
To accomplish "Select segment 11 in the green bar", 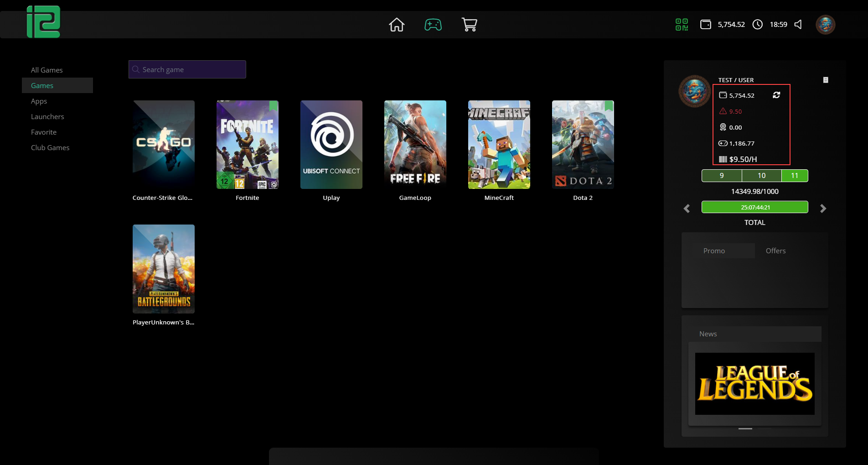I will click(795, 176).
